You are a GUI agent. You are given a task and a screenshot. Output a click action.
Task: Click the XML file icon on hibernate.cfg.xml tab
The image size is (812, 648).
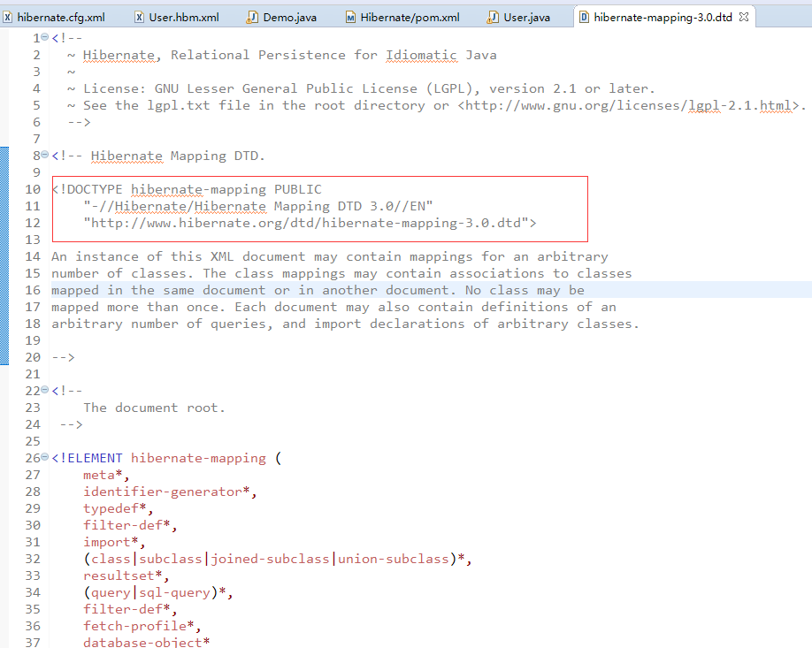pyautogui.click(x=7, y=18)
